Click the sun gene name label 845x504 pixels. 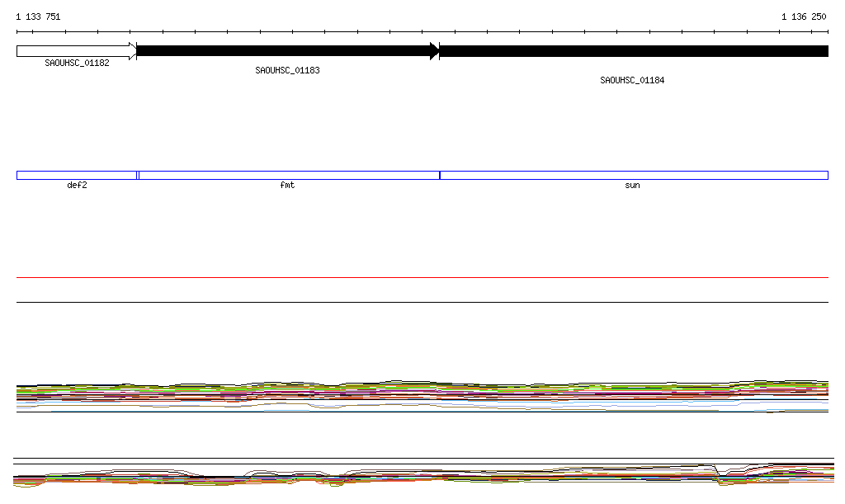tap(632, 186)
